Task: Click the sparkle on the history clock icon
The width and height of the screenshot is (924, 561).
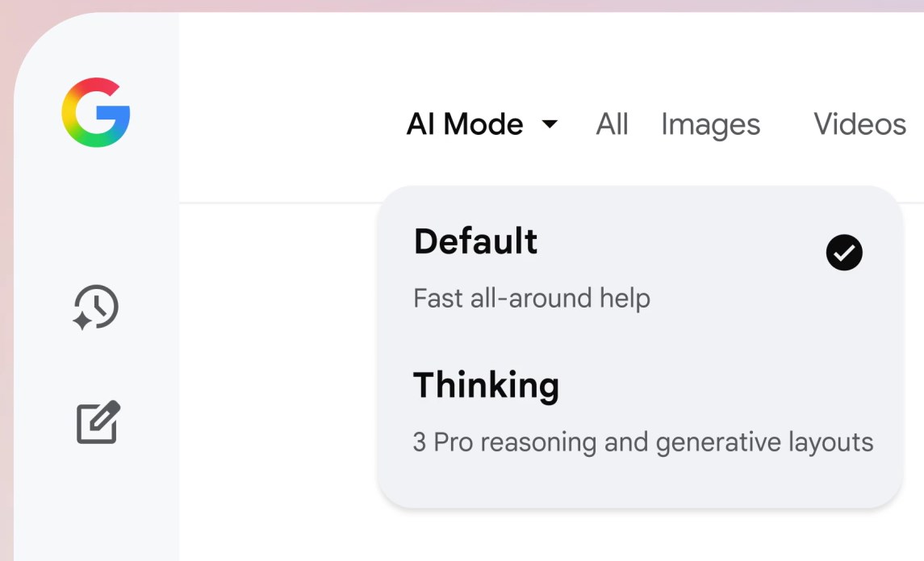Action: tap(82, 321)
